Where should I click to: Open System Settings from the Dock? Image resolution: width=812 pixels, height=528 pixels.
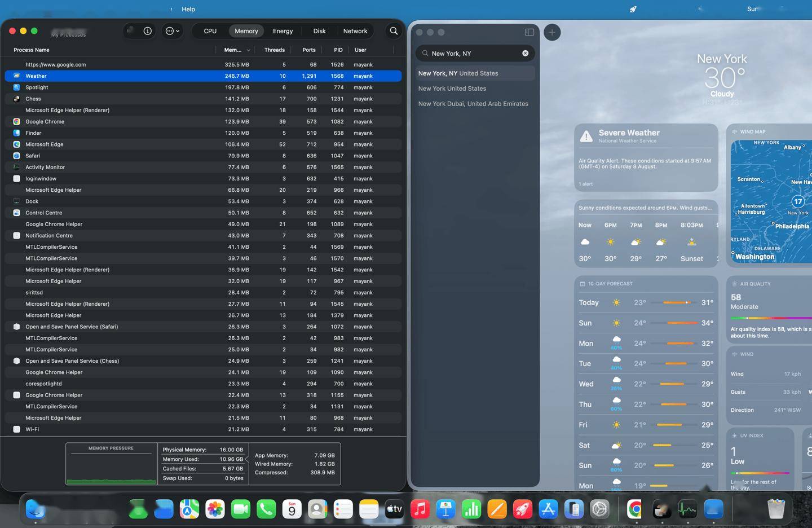click(599, 509)
